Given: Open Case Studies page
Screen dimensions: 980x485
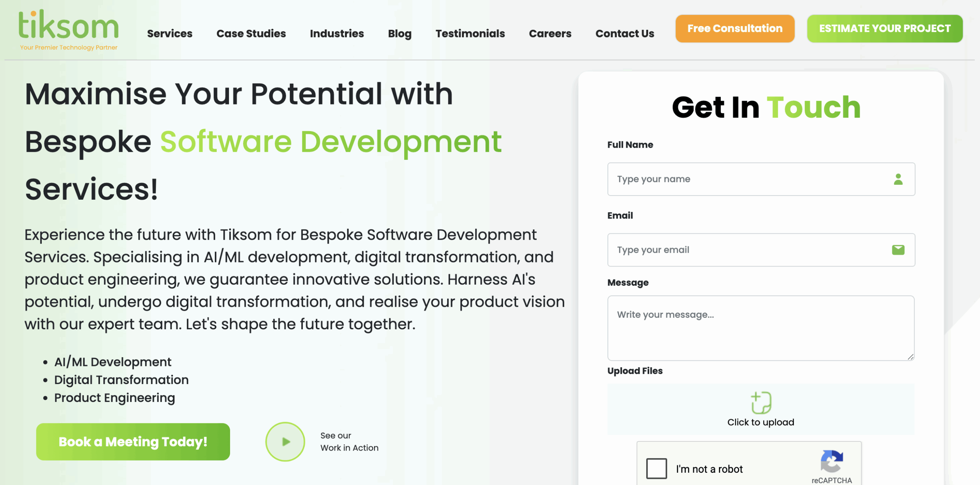Looking at the screenshot, I should click(251, 34).
